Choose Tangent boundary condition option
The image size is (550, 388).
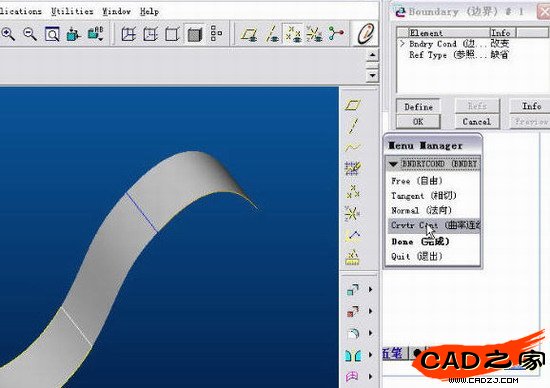pos(423,196)
